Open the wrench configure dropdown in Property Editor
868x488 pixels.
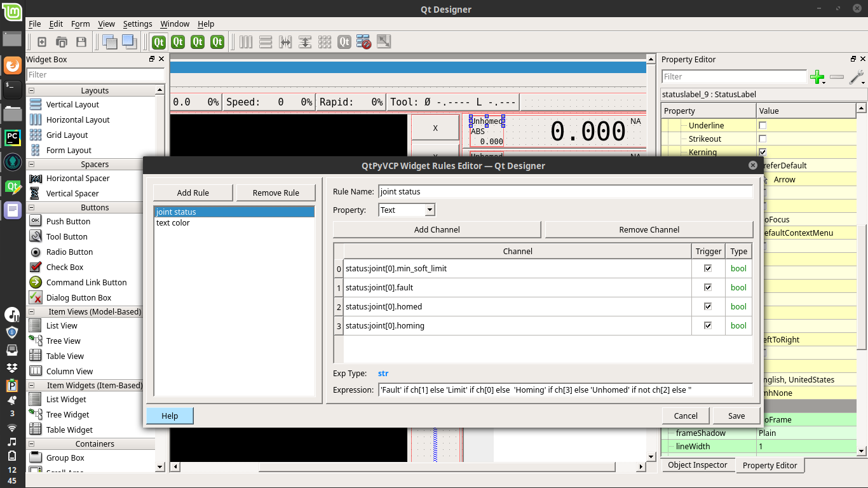(x=857, y=77)
